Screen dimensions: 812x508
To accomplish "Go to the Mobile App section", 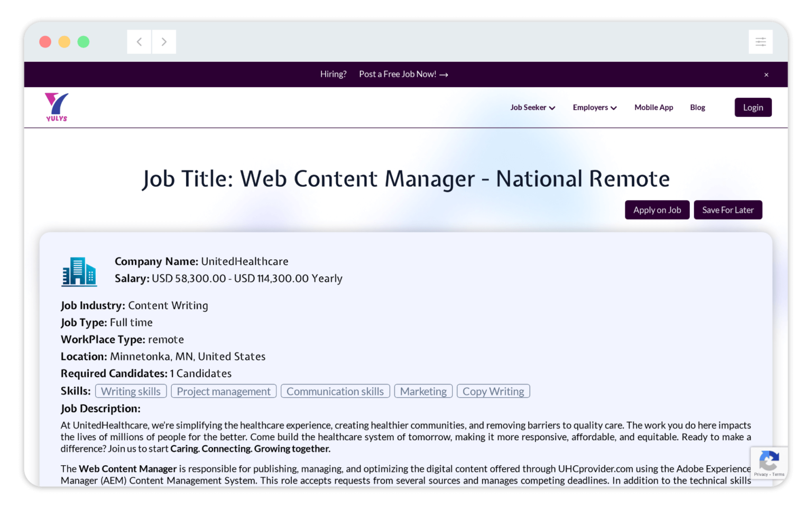I will (653, 107).
